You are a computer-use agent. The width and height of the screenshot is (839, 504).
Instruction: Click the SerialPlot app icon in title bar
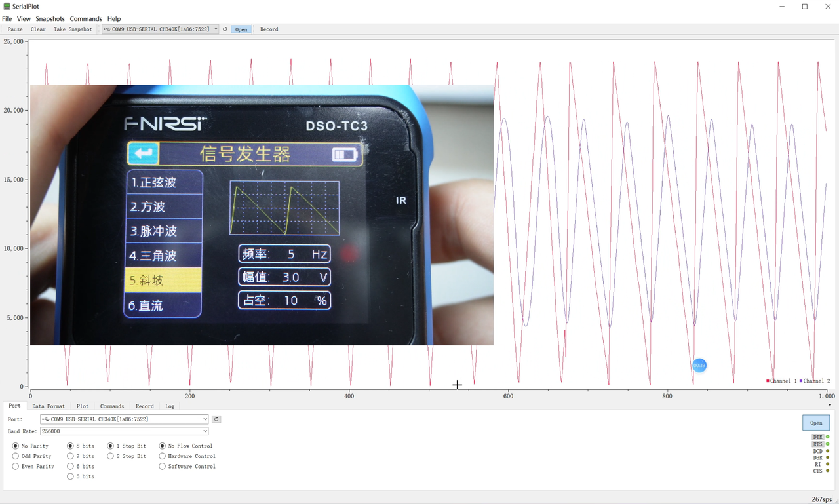pyautogui.click(x=7, y=7)
